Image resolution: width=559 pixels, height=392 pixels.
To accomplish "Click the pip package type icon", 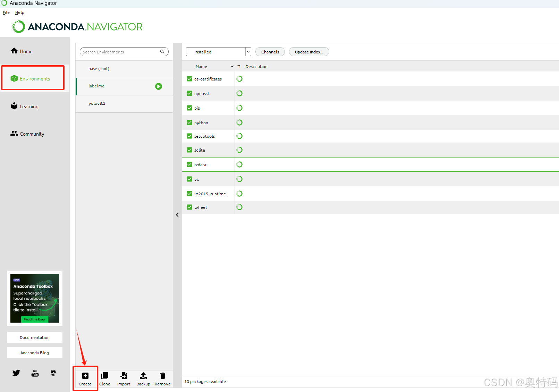I will pyautogui.click(x=239, y=108).
